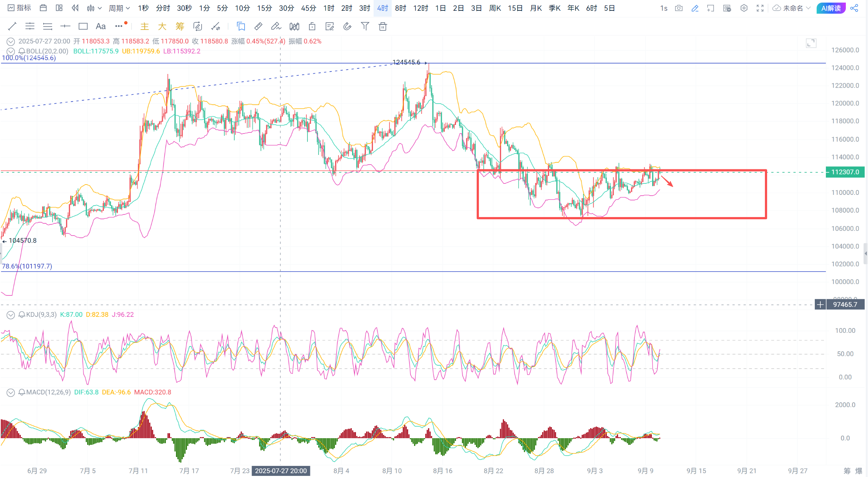Click the rewind replay icon

(x=75, y=8)
